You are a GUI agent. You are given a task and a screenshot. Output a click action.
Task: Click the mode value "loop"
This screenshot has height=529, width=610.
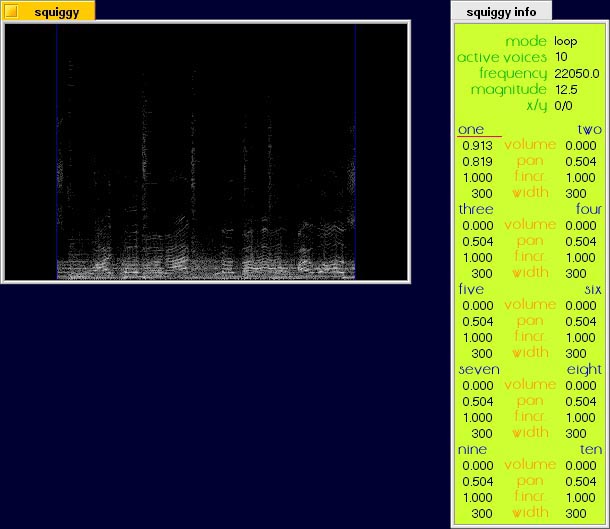pos(566,41)
